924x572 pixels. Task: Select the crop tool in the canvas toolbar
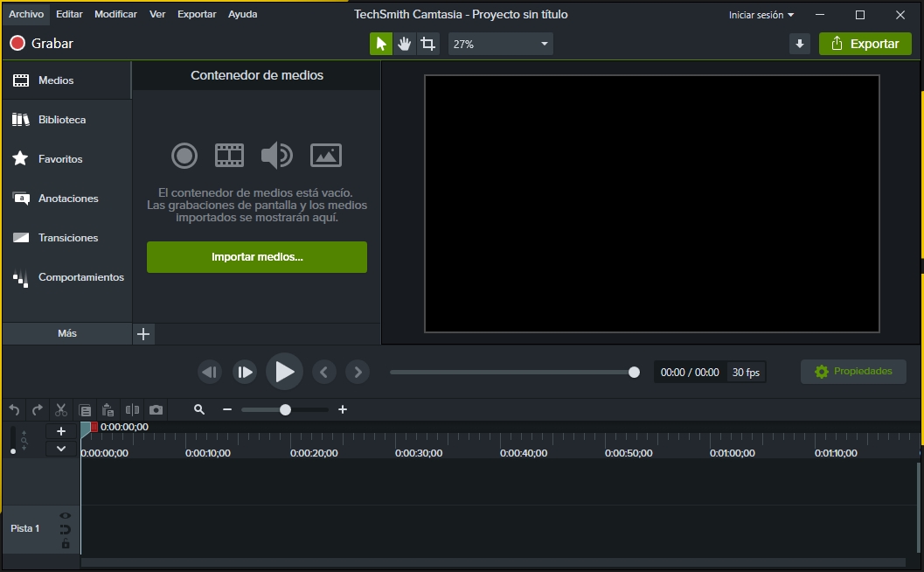coord(427,43)
